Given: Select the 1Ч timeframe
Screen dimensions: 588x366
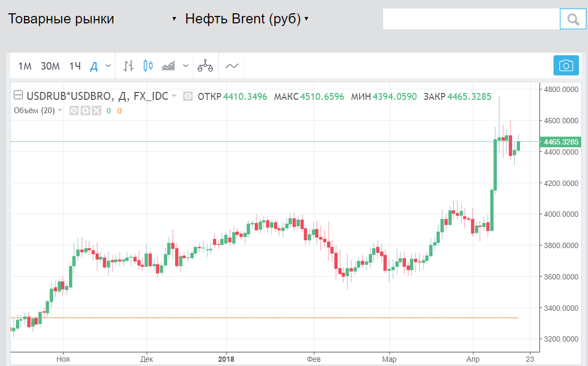Looking at the screenshot, I should pos(75,66).
